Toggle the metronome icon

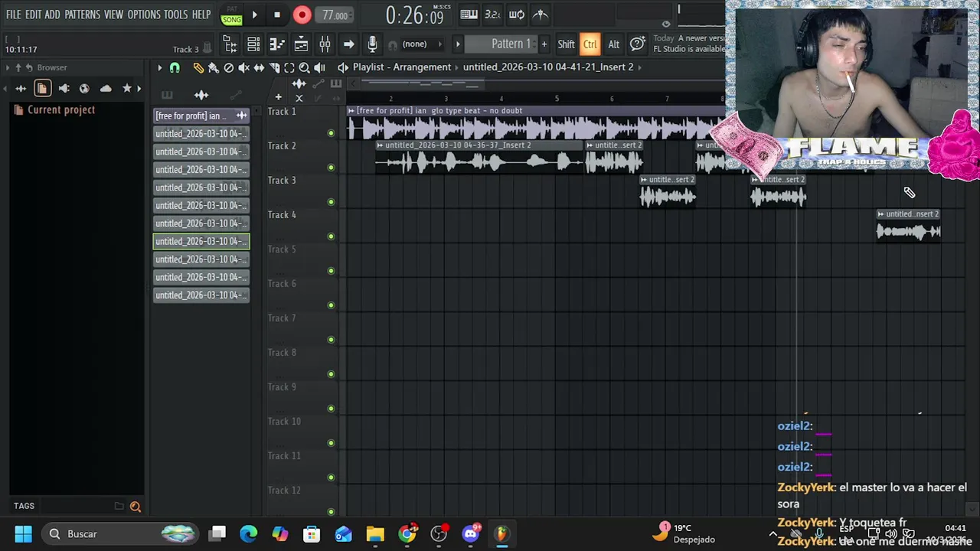pyautogui.click(x=541, y=15)
